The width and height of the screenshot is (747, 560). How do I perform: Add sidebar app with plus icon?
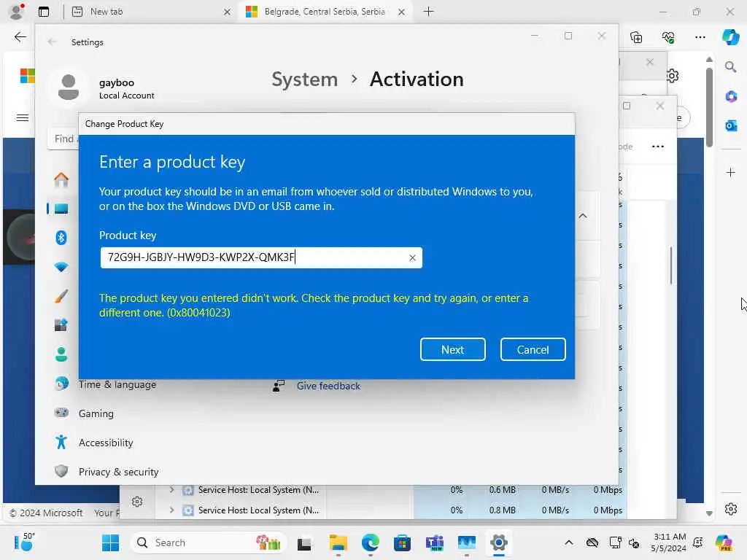pos(731,172)
